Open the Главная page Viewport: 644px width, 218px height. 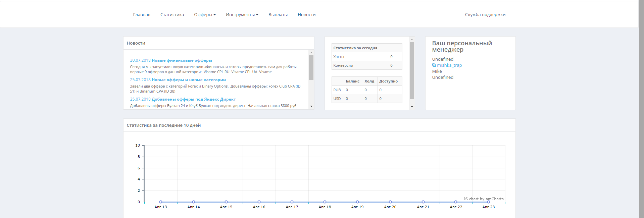point(142,15)
